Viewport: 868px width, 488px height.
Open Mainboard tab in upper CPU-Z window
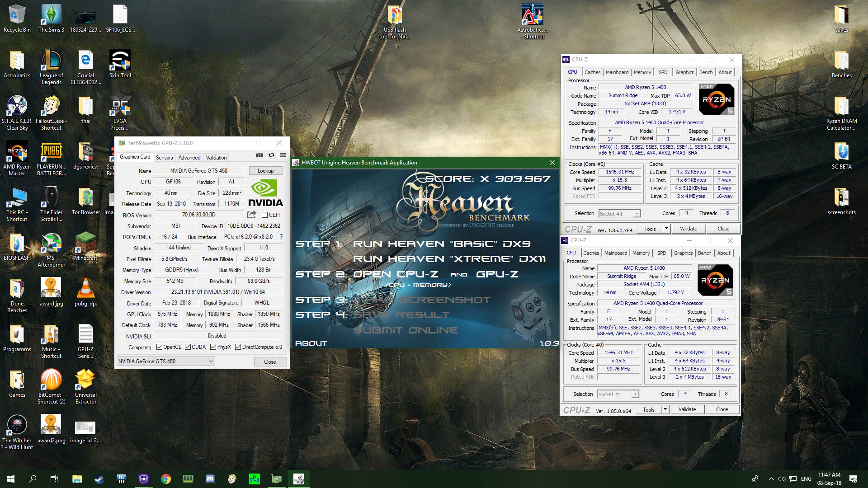[x=617, y=72]
